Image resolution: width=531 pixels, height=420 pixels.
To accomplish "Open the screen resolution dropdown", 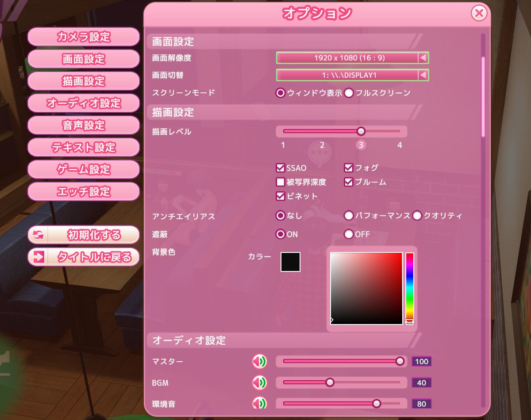I will coord(352,58).
